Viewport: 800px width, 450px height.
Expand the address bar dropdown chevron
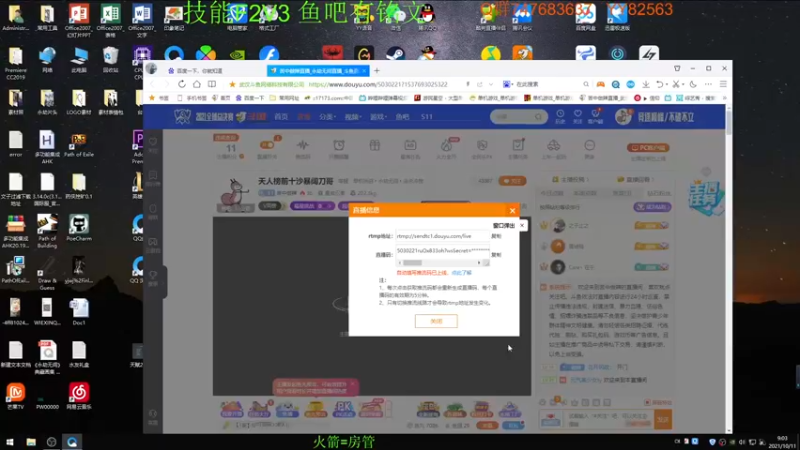491,84
